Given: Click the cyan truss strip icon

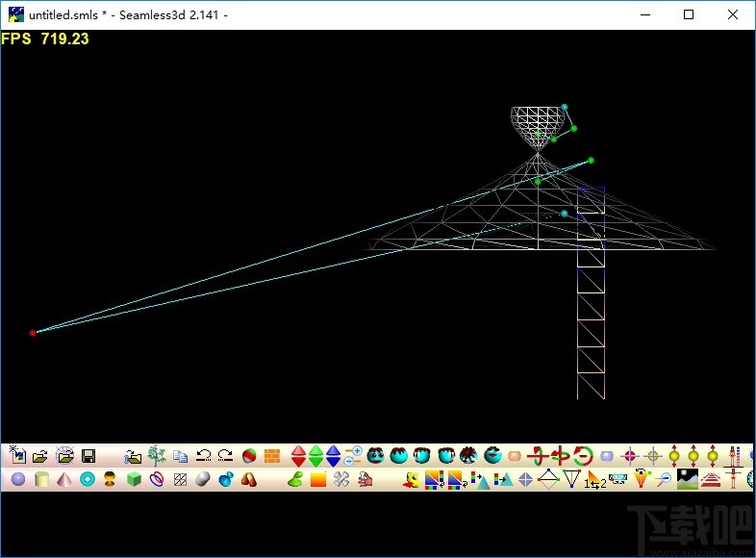Looking at the screenshot, I should (618, 478).
